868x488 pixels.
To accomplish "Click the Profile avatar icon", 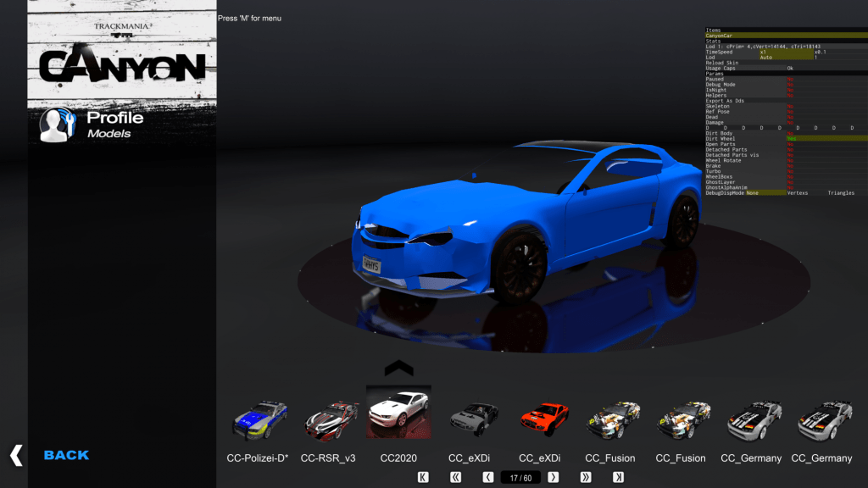I will tap(56, 125).
